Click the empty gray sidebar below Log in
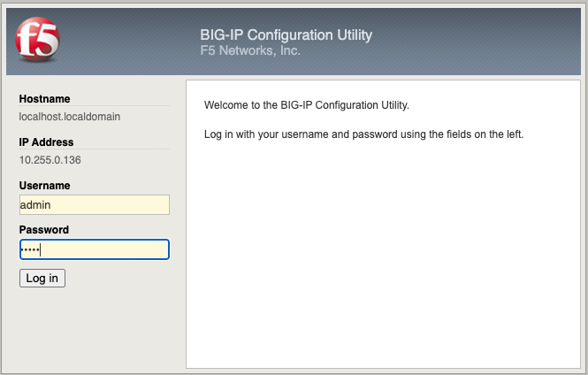 [94, 330]
